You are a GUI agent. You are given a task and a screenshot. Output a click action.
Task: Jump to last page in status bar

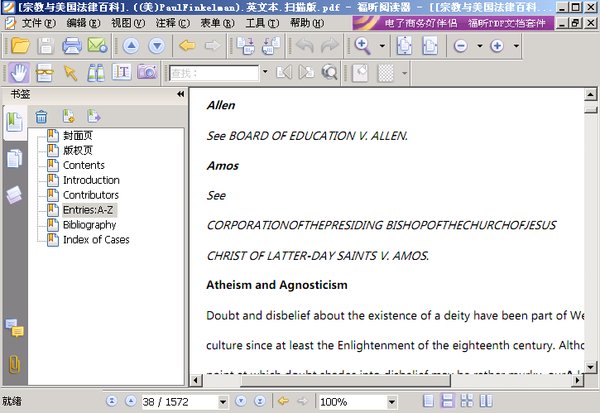point(260,401)
